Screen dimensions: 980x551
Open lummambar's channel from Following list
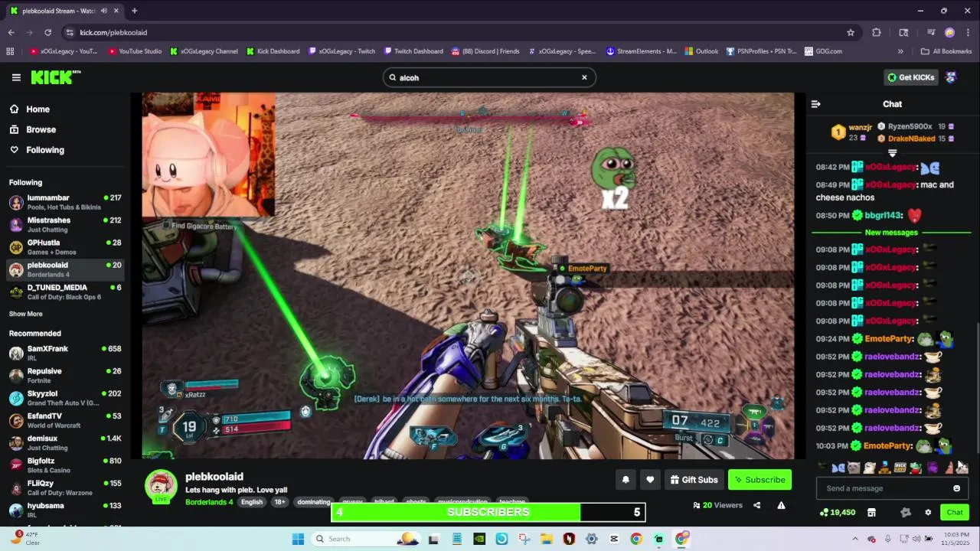pos(65,202)
